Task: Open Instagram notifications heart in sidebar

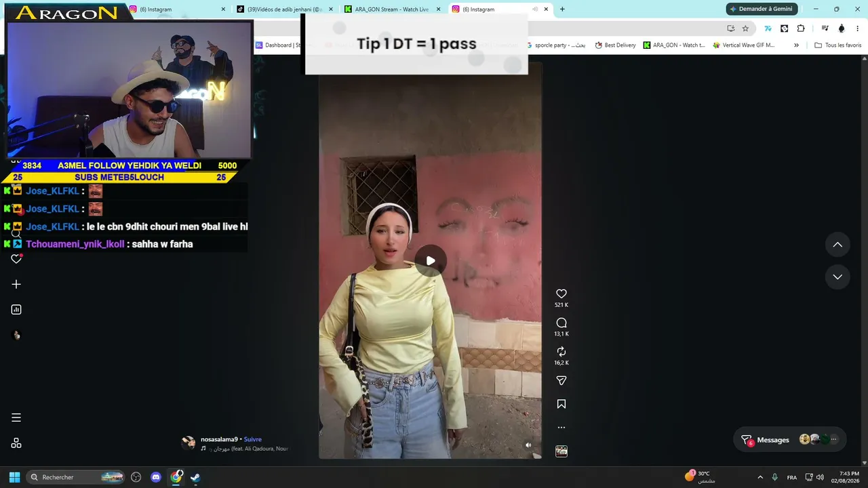Action: pos(16,259)
